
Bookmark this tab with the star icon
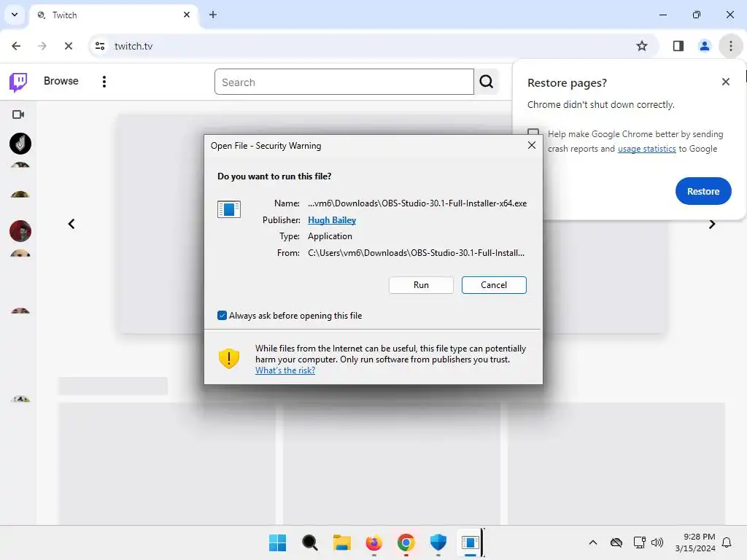[642, 46]
